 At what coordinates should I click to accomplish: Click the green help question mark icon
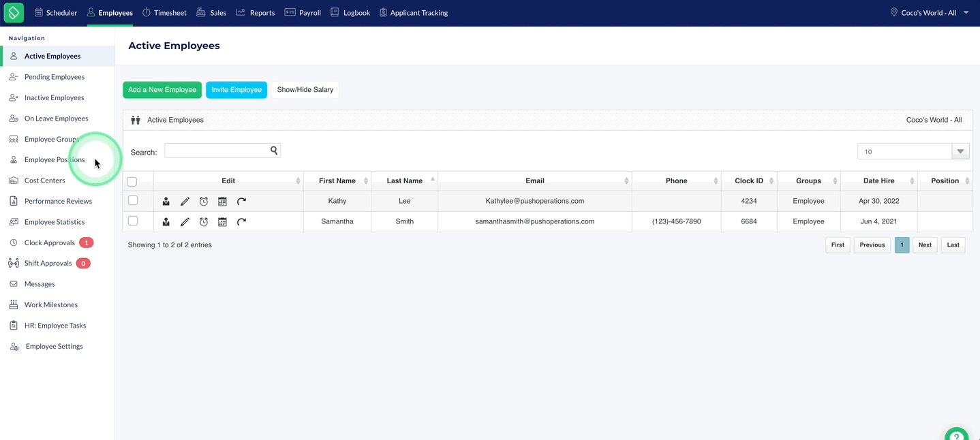[x=957, y=436]
